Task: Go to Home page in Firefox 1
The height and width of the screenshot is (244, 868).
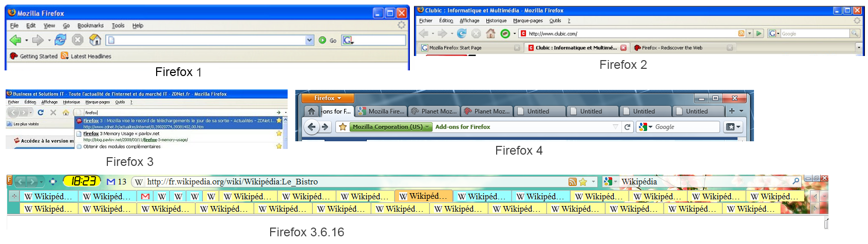Action: click(x=95, y=40)
